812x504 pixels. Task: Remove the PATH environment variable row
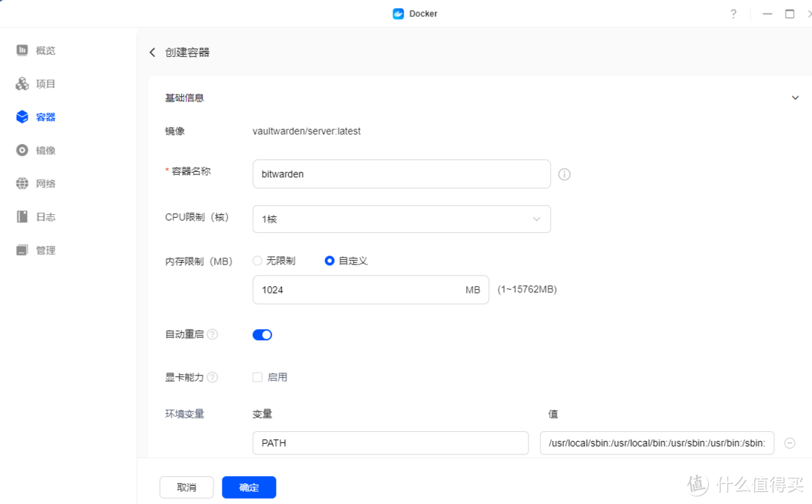[789, 443]
